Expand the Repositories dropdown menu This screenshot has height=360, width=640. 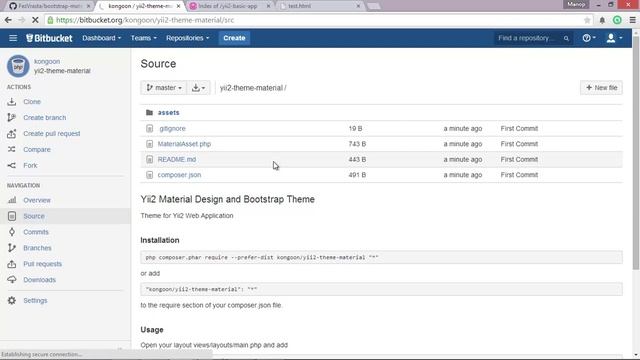[x=187, y=38]
